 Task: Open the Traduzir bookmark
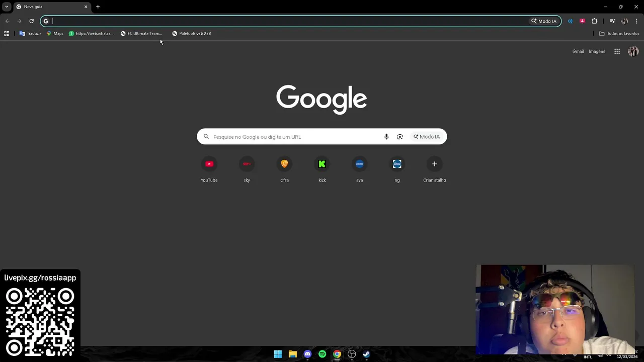point(30,33)
